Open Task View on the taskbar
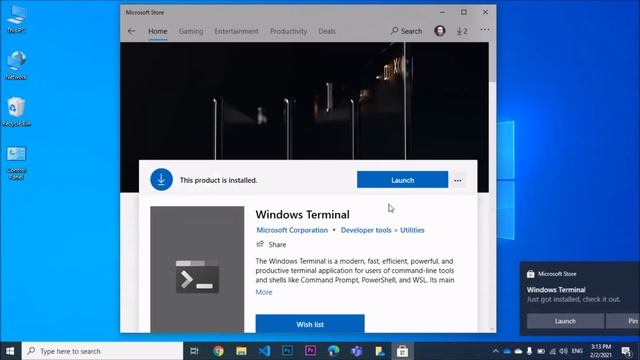 (195, 351)
